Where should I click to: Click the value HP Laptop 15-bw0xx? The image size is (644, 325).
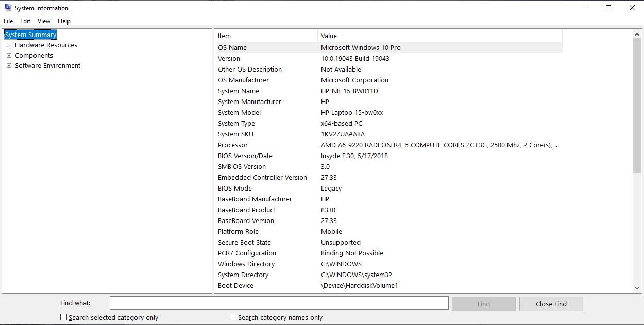tap(352, 112)
